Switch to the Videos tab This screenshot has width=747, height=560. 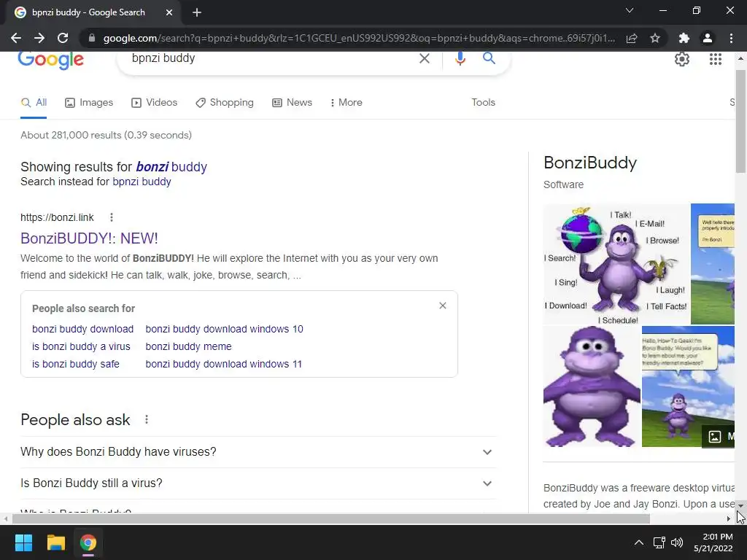155,102
